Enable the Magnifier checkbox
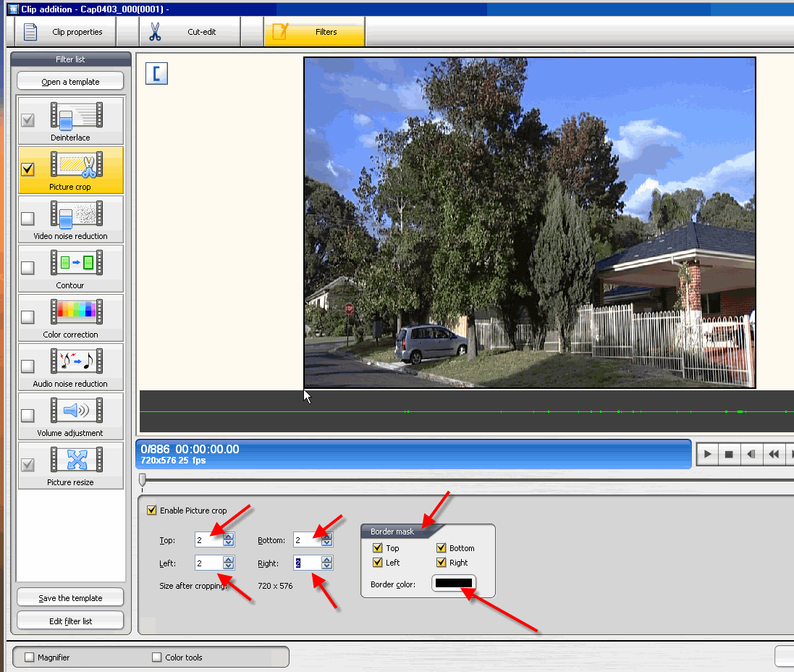 coord(30,658)
